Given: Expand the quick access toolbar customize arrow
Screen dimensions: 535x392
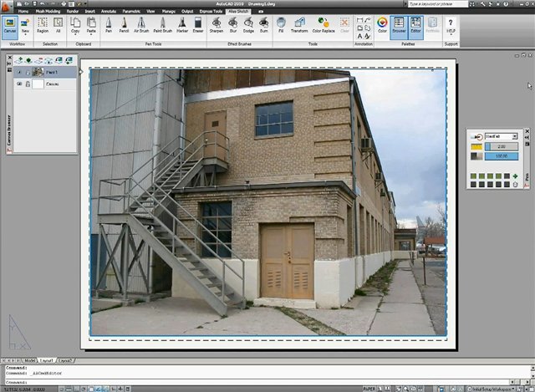Looking at the screenshot, I should pos(85,4).
